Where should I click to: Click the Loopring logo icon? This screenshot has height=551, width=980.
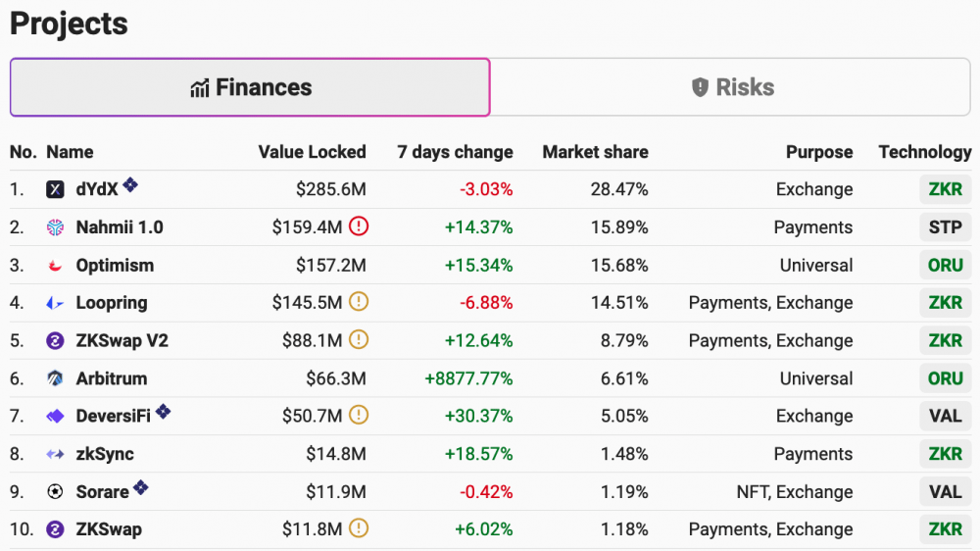click(x=55, y=303)
